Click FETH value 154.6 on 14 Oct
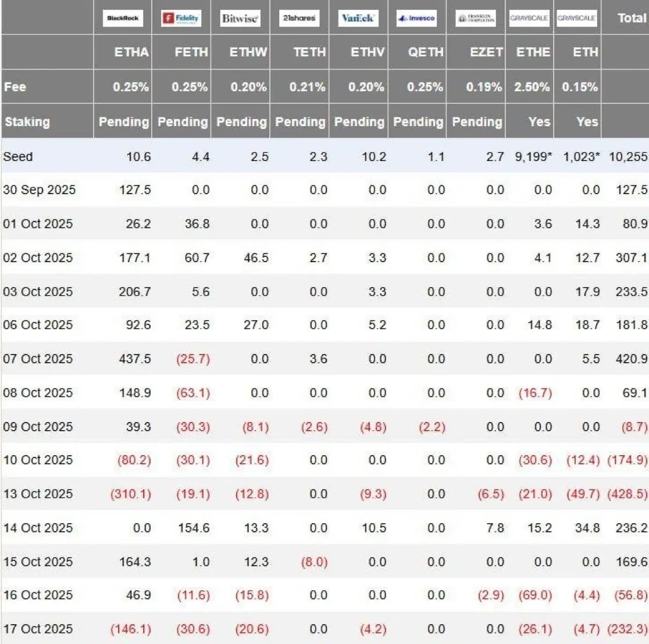649x644 pixels. pyautogui.click(x=194, y=528)
